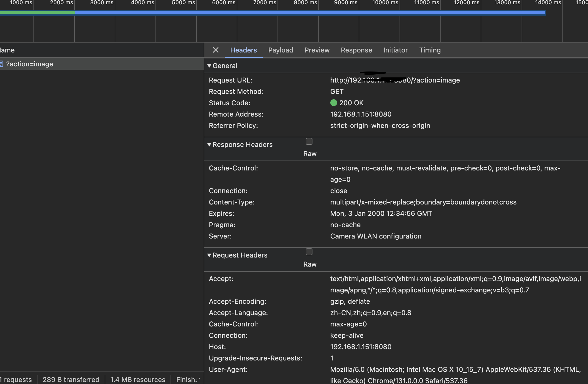The image size is (588, 384).
Task: Select the Request URL value
Action: click(395, 80)
